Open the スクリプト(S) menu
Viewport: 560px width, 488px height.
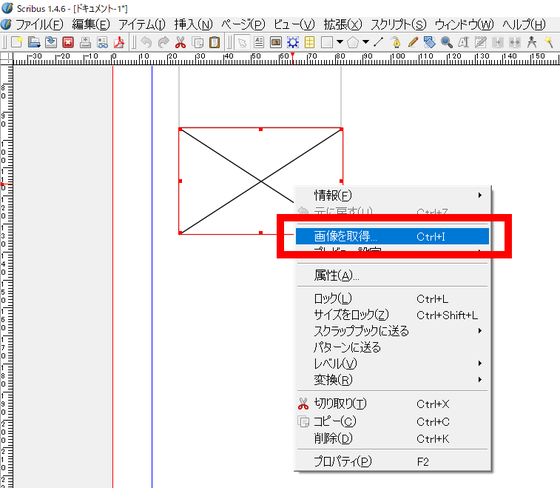tap(399, 25)
